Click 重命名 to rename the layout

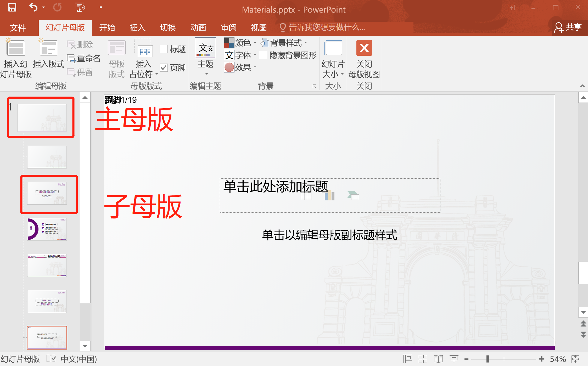[x=84, y=58]
